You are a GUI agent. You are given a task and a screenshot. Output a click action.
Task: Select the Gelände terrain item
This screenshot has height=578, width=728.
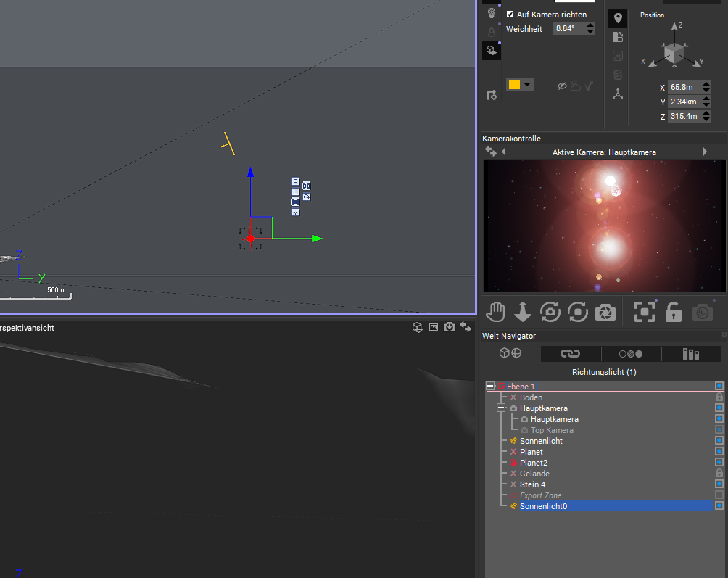click(x=534, y=474)
